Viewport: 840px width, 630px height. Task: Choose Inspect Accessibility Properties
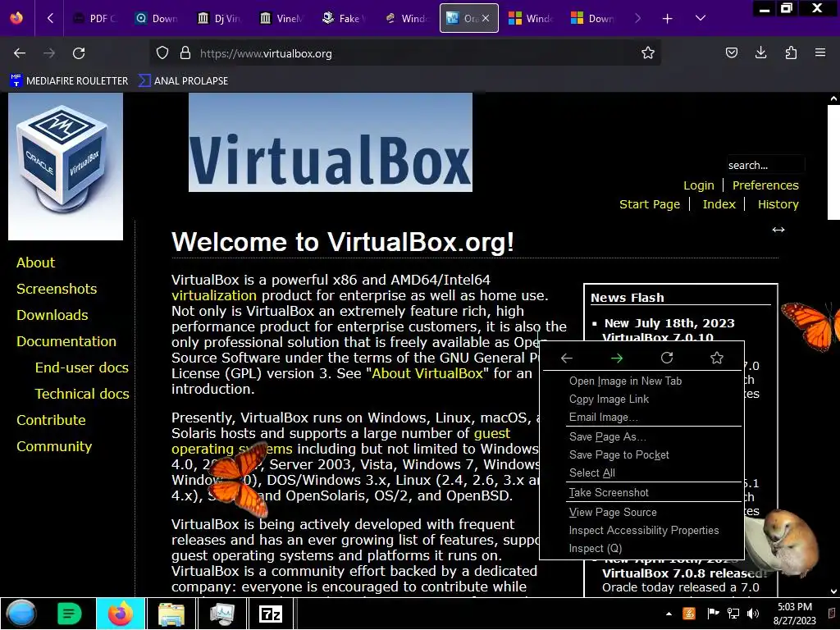642,531
